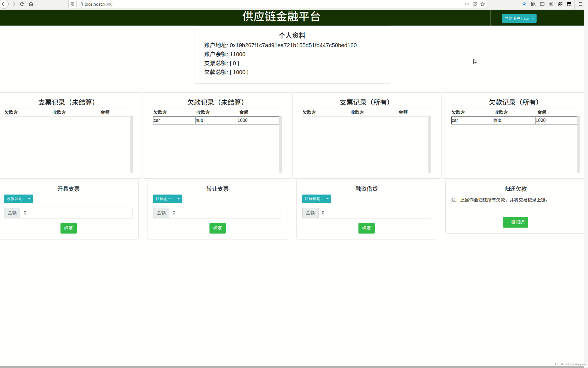588x368 pixels.
Task: Open the account profile icon
Action: 551,4
